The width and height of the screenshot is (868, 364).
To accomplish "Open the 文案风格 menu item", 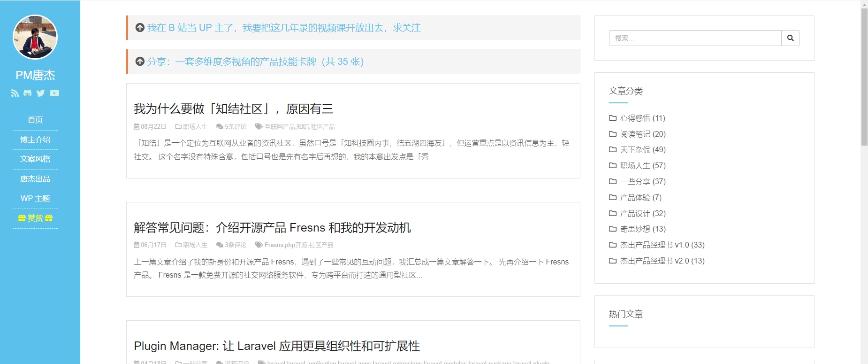I will 35,159.
